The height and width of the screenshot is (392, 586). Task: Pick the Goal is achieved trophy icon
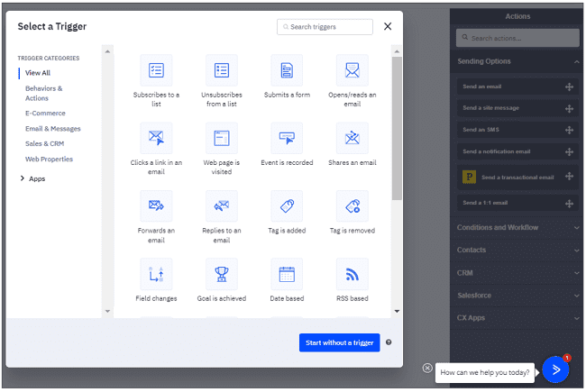pyautogui.click(x=222, y=273)
